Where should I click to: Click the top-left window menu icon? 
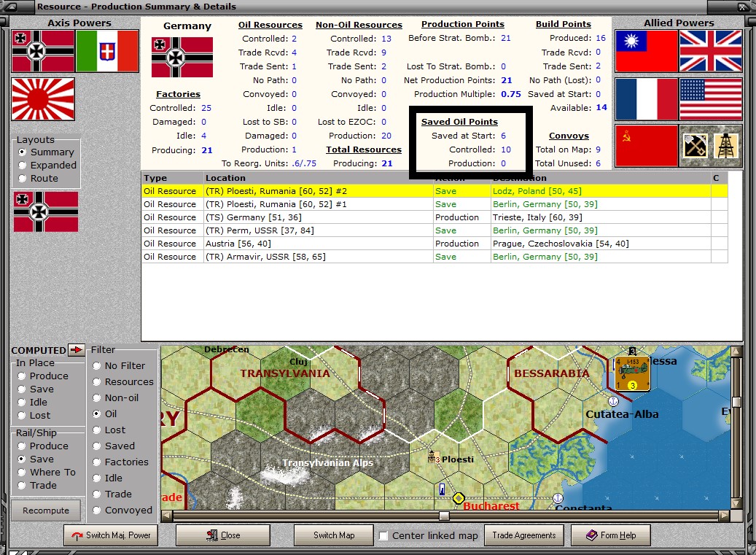coord(11,7)
